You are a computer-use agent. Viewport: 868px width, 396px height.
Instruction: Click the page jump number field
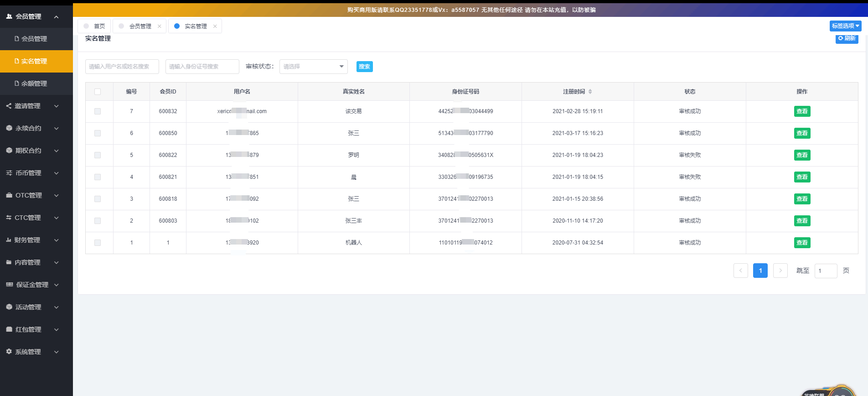826,271
